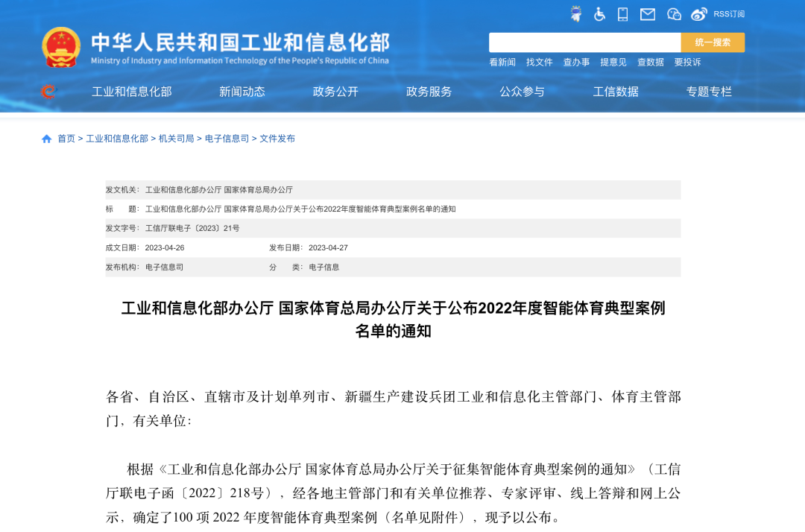Open the 新闻动态 navigation menu
Screen dimensions: 805x532
241,92
